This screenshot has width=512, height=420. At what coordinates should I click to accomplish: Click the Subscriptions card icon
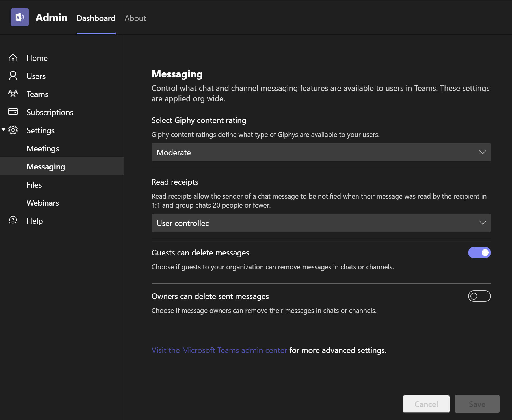[x=13, y=112]
